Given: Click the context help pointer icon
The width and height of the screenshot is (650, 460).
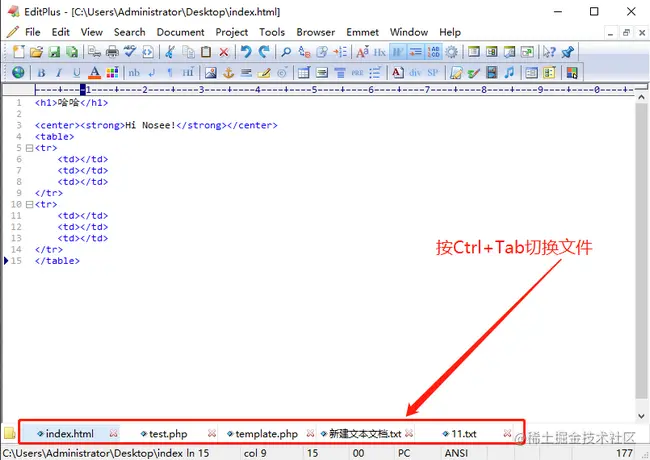Looking at the screenshot, I should click(549, 52).
